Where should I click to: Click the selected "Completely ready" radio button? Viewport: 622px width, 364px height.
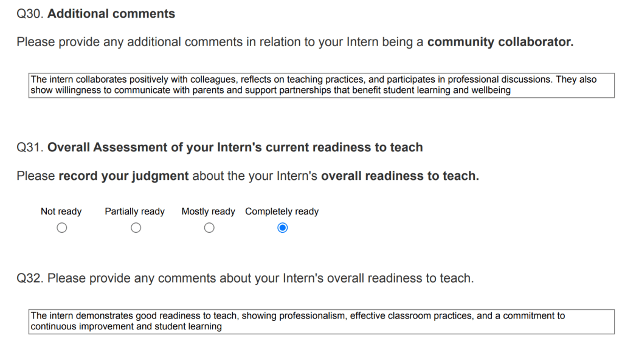282,228
